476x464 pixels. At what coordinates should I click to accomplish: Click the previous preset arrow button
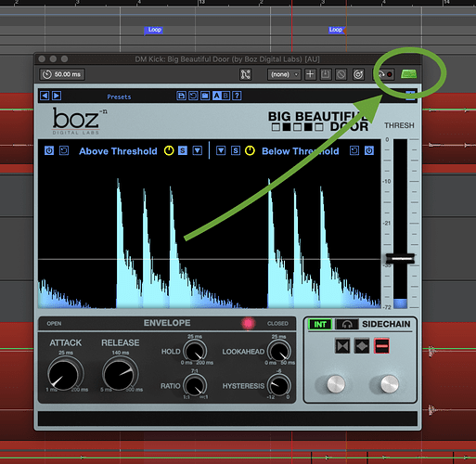point(45,96)
